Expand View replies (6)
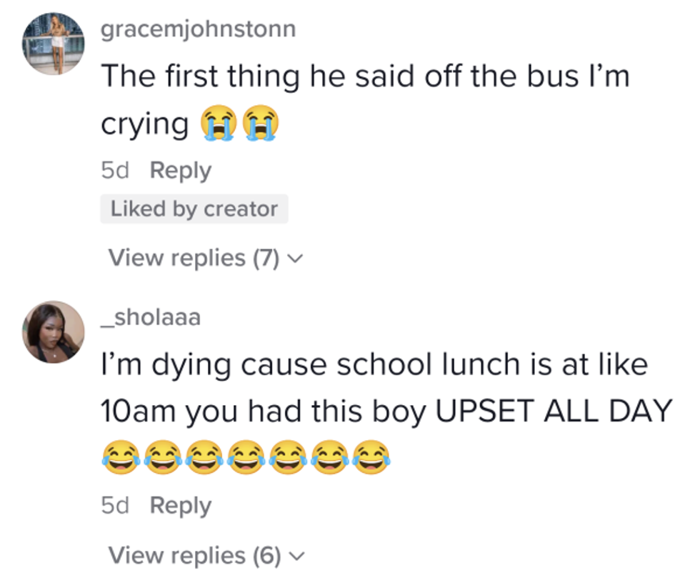700x588 pixels. pyautogui.click(x=194, y=554)
